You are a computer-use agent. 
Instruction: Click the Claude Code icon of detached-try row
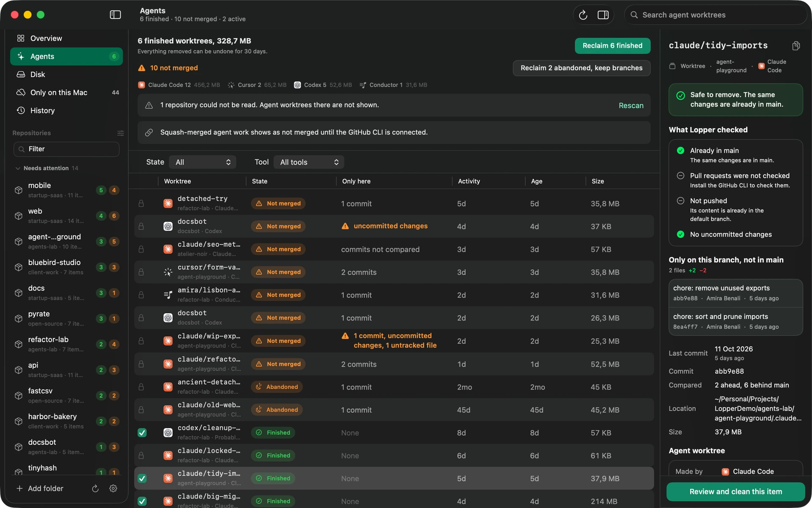168,204
